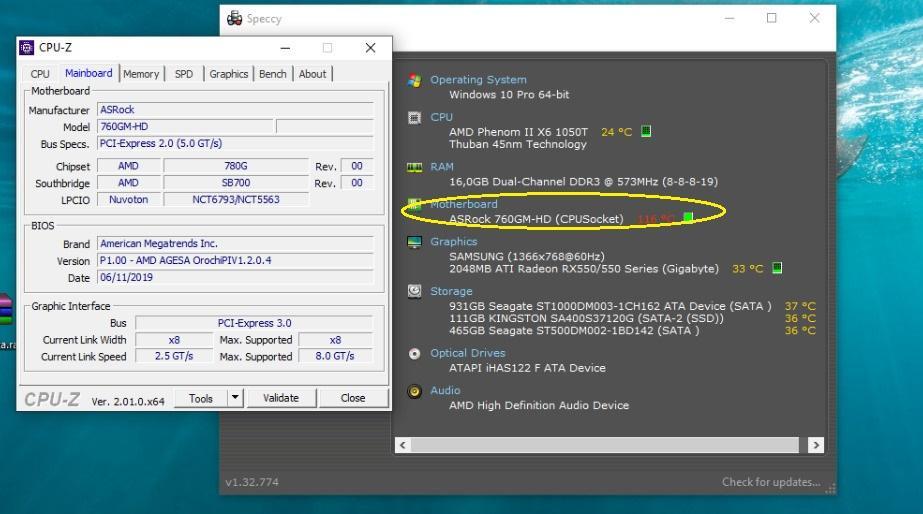Open the Operating System section link
The width and height of the screenshot is (923, 514).
click(478, 79)
